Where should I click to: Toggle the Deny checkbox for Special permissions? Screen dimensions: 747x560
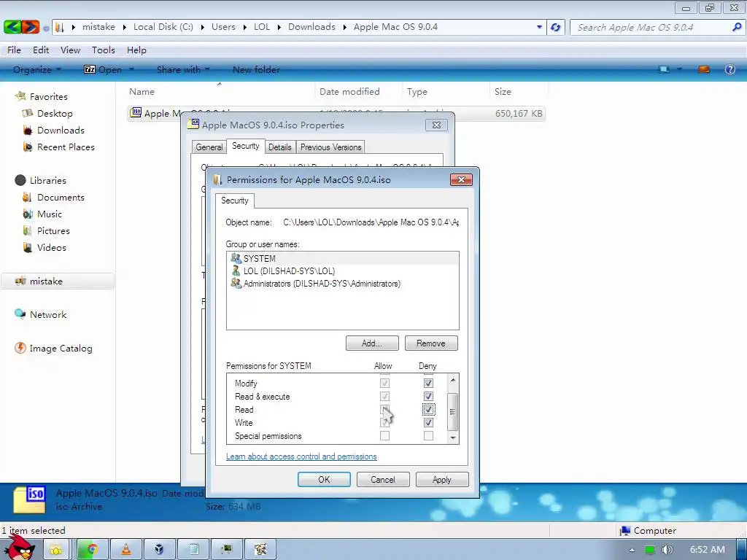coord(428,436)
